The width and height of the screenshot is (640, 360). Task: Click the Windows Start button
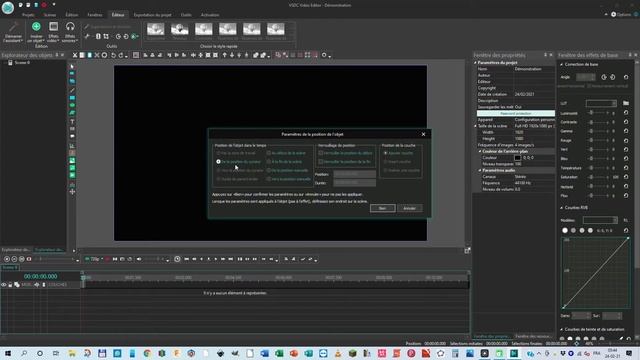point(8,353)
